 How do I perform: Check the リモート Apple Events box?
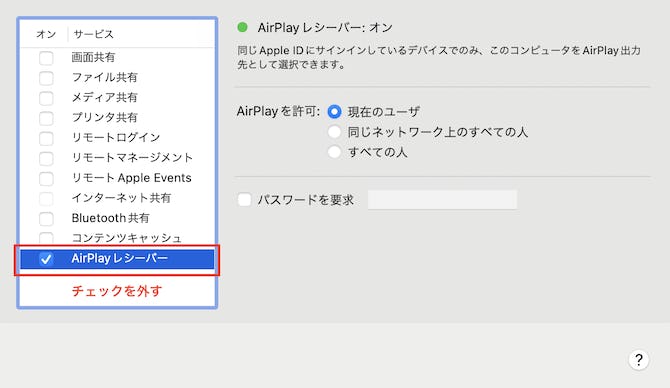coord(46,179)
